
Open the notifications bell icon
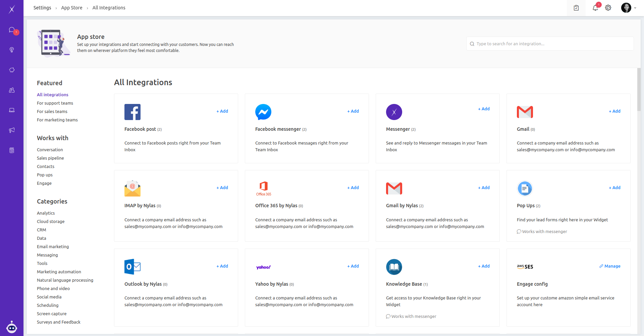(595, 8)
